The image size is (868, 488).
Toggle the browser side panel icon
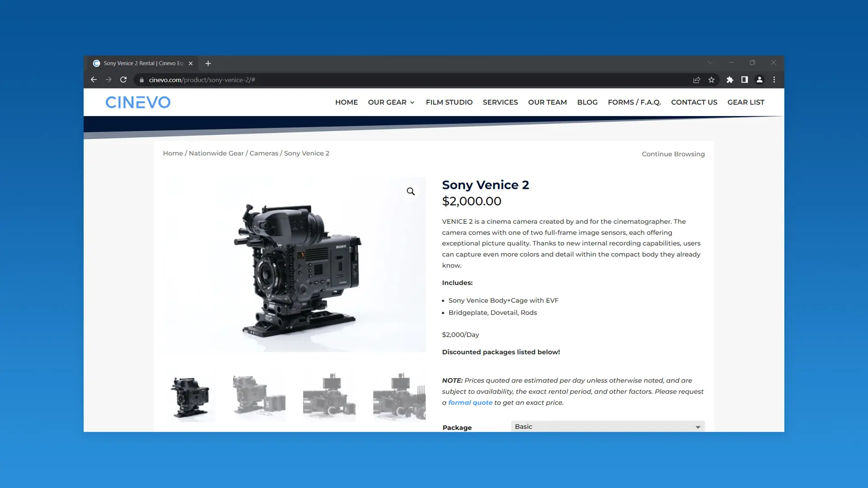coord(745,80)
